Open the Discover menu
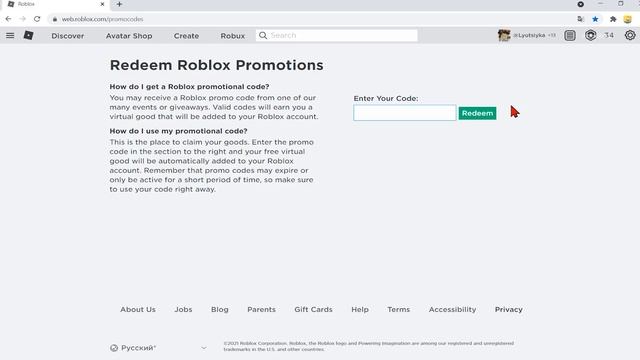The image size is (640, 360). [68, 36]
